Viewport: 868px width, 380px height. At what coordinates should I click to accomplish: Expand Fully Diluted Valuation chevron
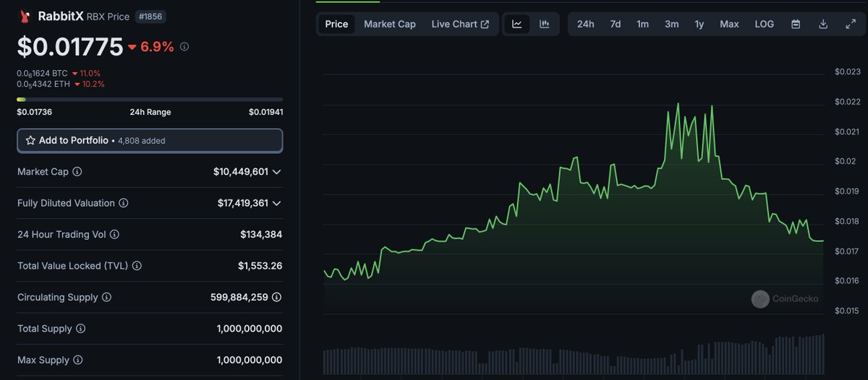pos(277,203)
